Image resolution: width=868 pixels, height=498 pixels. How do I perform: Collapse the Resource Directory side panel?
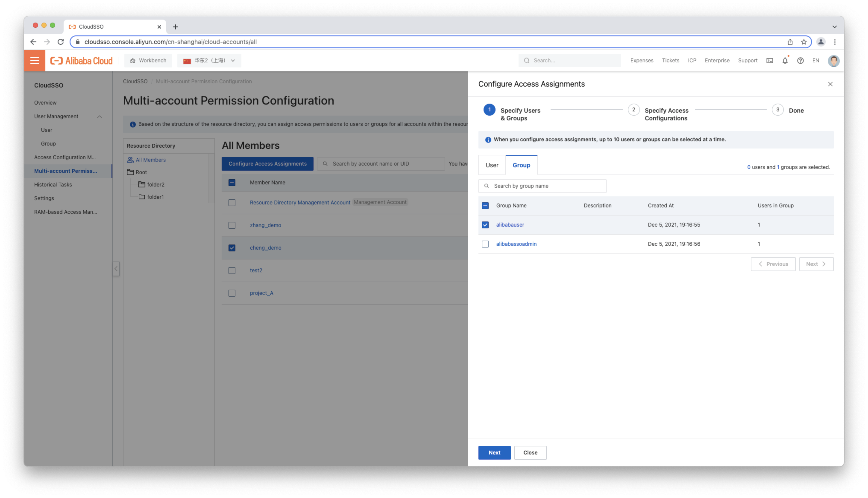(x=116, y=268)
